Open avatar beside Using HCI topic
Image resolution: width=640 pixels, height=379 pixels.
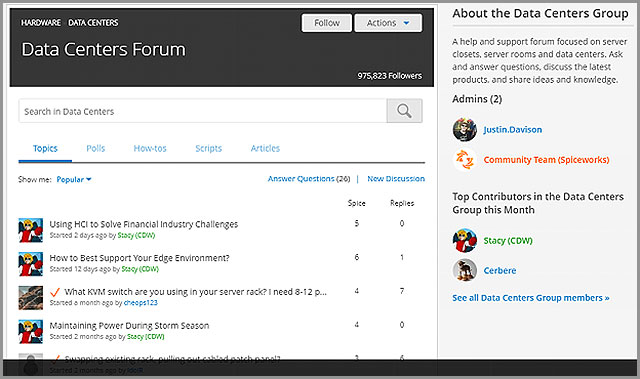coord(31,230)
